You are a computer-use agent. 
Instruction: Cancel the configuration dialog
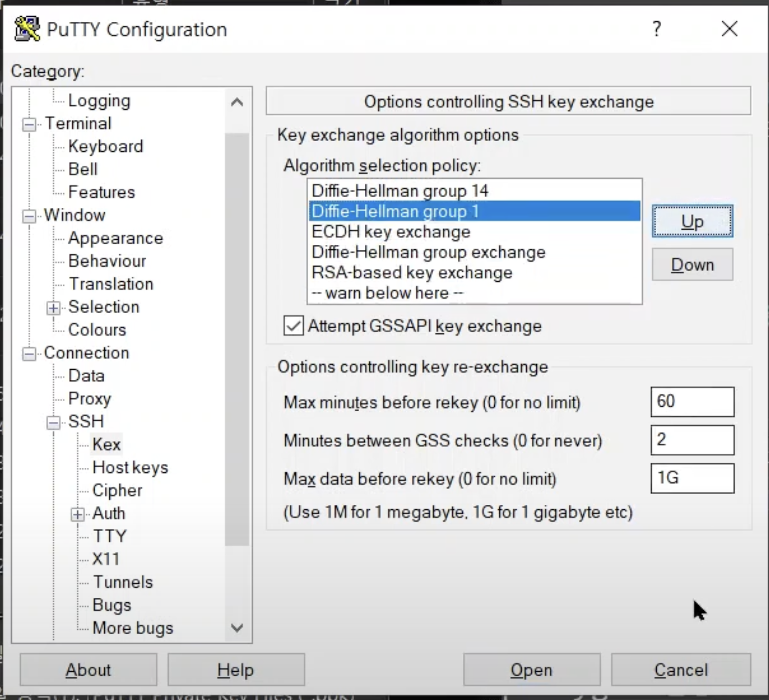pos(681,670)
